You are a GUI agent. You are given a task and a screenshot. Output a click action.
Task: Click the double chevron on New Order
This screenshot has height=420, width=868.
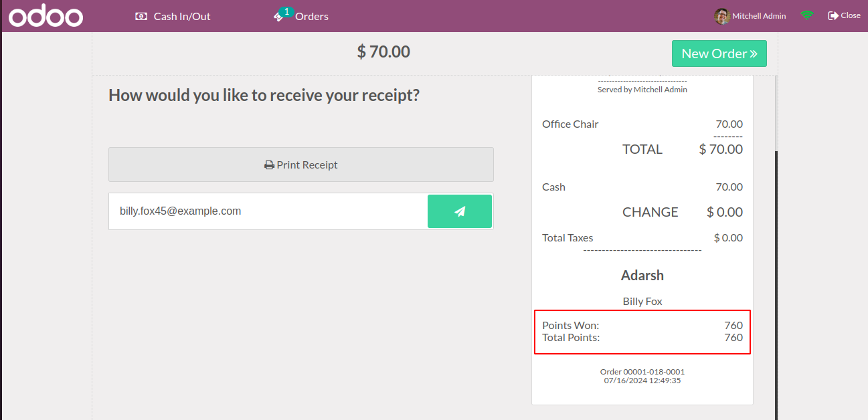click(754, 54)
